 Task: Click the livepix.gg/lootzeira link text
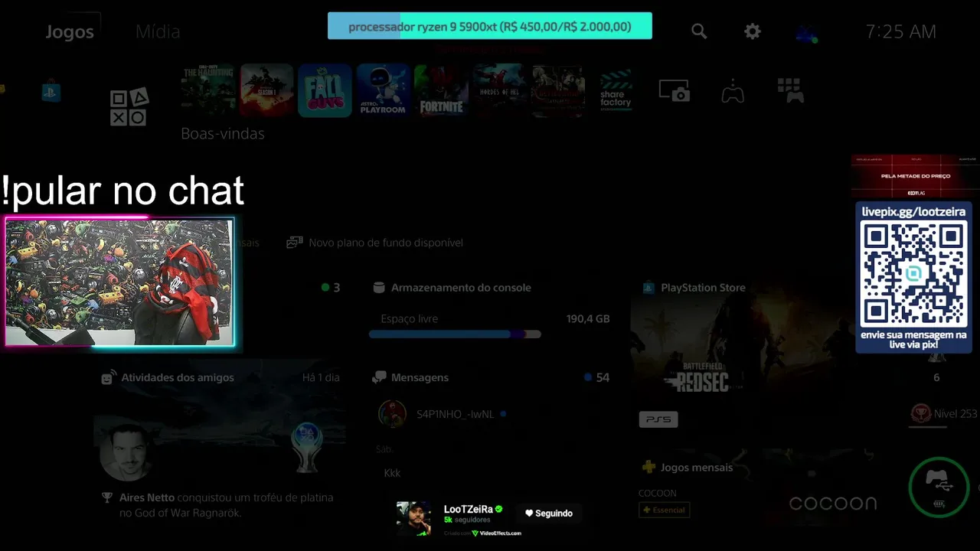913,212
